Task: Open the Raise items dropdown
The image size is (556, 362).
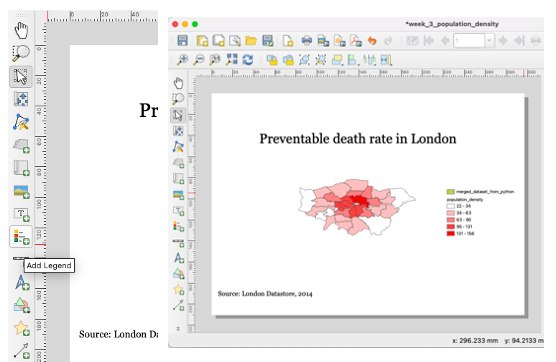Action: pos(337,60)
